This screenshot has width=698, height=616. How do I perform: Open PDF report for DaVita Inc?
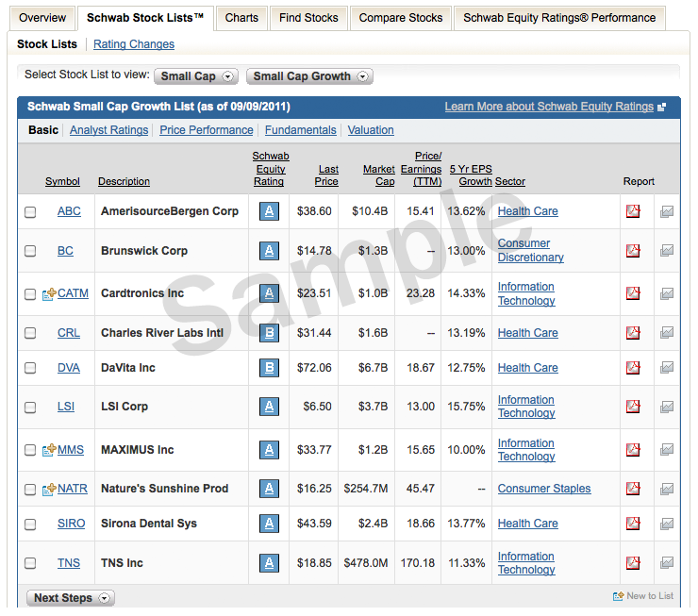point(633,368)
